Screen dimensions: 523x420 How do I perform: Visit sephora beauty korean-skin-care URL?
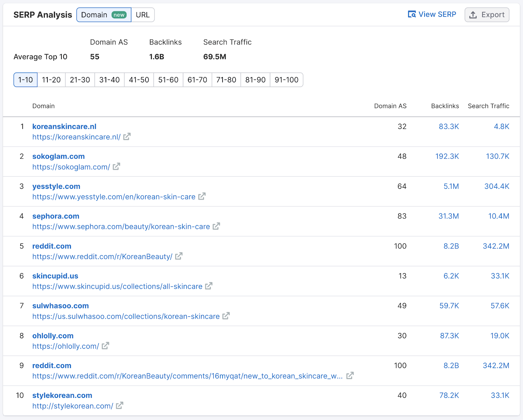(x=121, y=227)
